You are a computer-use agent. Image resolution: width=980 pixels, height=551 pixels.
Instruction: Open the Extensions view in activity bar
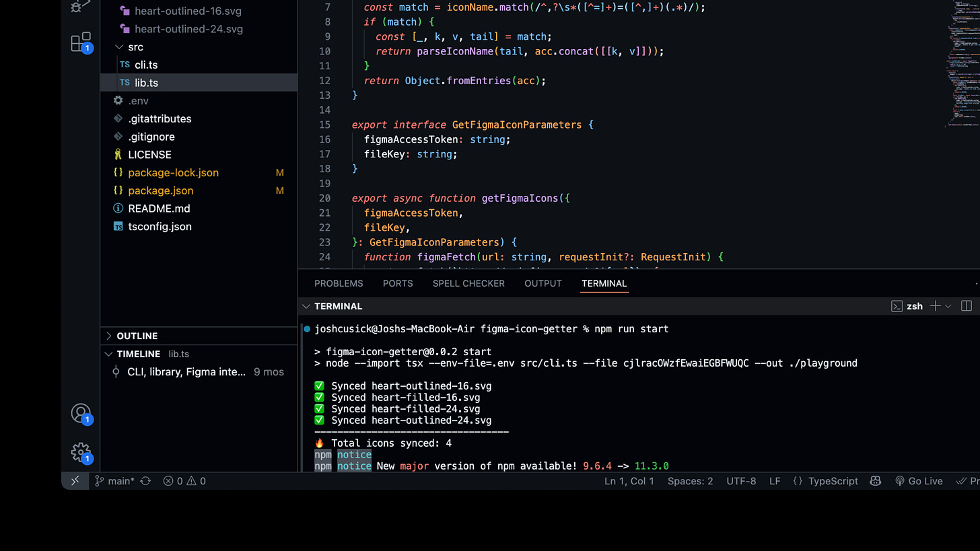point(81,42)
